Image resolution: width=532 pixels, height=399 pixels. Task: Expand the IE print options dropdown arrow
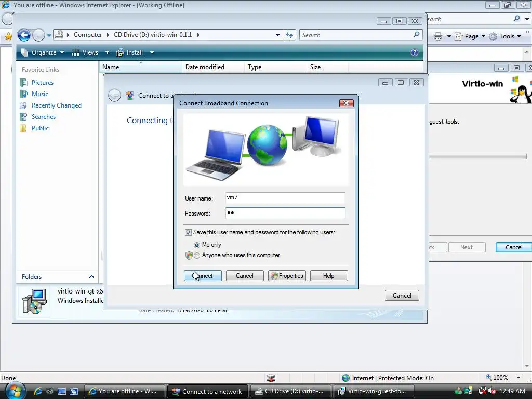pos(449,36)
